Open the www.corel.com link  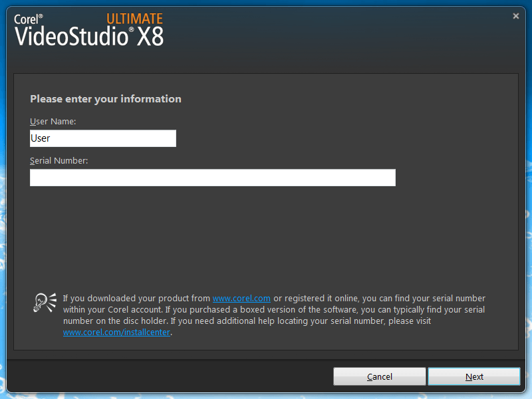click(x=241, y=298)
